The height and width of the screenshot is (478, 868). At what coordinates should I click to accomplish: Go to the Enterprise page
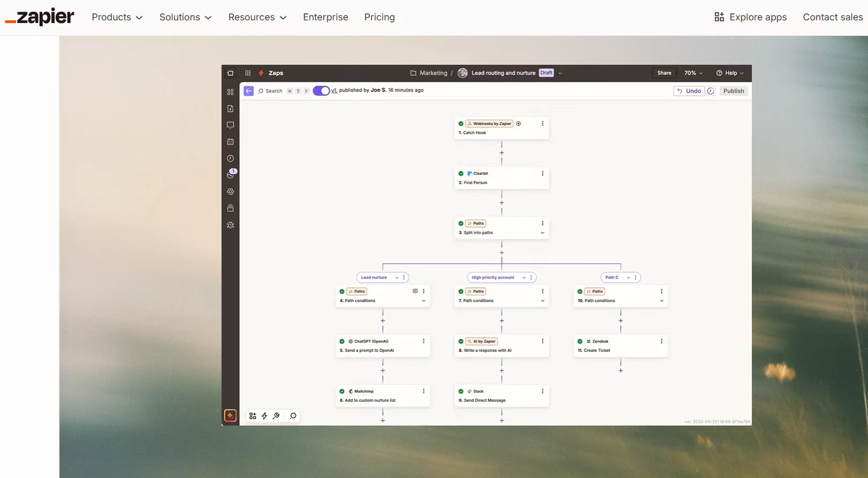325,17
